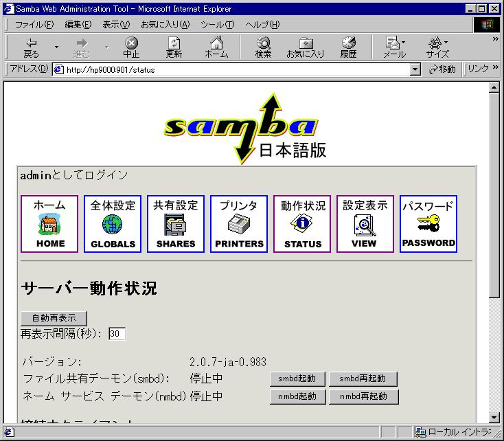
Task: Expand the toolbar overflow chevron
Action: click(x=495, y=39)
